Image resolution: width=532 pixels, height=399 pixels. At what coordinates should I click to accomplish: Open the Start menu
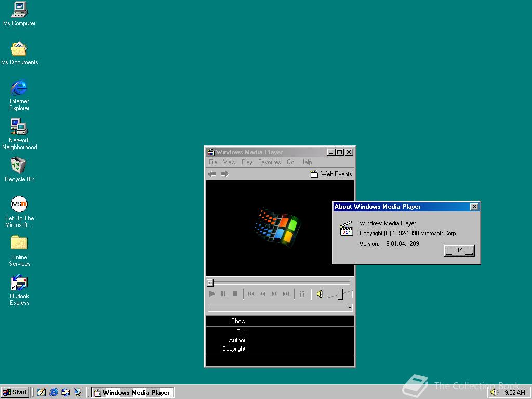tap(15, 392)
